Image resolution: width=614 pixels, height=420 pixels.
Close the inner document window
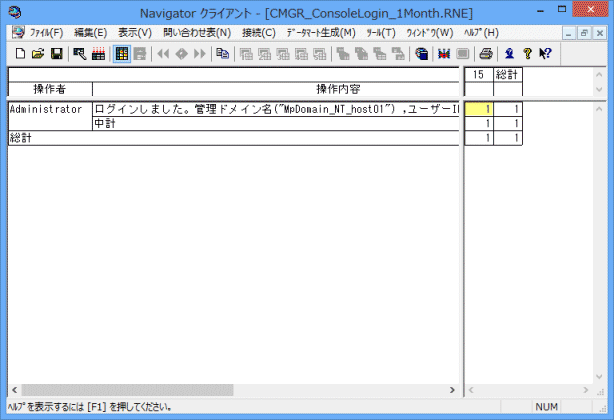click(600, 33)
